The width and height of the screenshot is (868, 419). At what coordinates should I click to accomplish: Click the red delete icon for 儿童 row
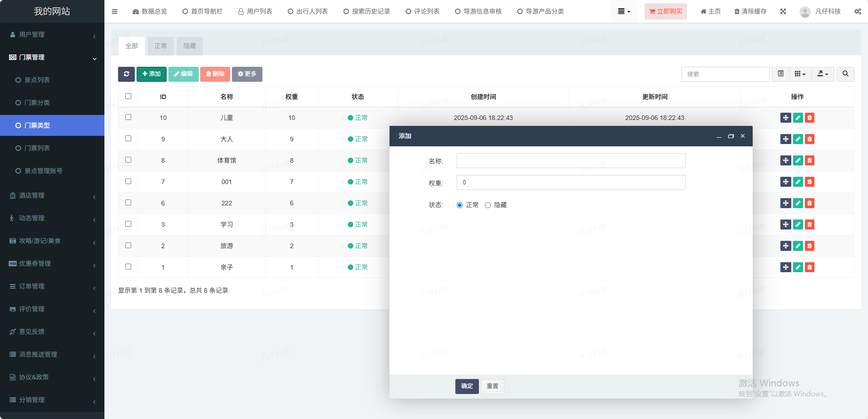pyautogui.click(x=809, y=118)
